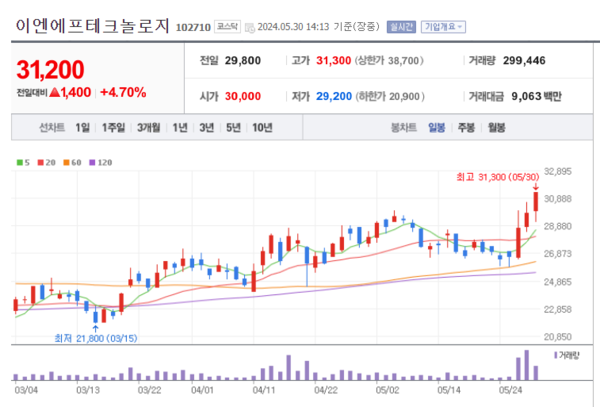Viewport: 600px width, 407px height.
Task: Show the 3년 line chart
Action: [x=206, y=128]
